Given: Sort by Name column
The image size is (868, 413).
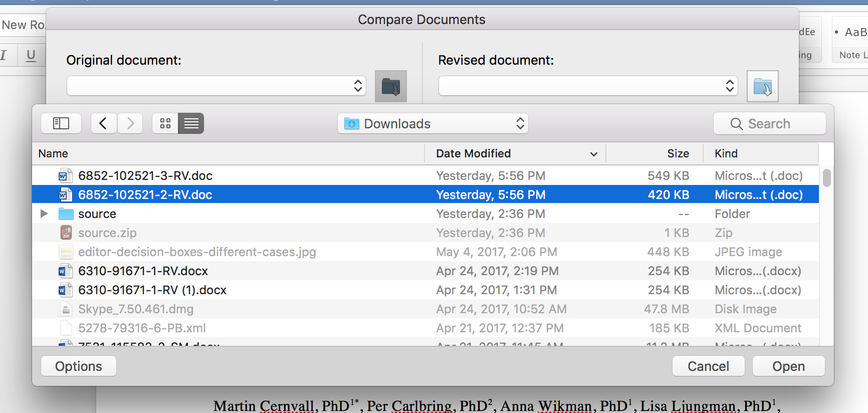Looking at the screenshot, I should pyautogui.click(x=228, y=153).
